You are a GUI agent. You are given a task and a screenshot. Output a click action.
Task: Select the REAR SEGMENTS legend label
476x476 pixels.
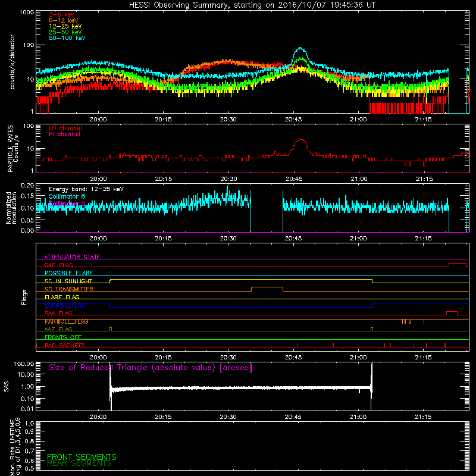pyautogui.click(x=79, y=464)
